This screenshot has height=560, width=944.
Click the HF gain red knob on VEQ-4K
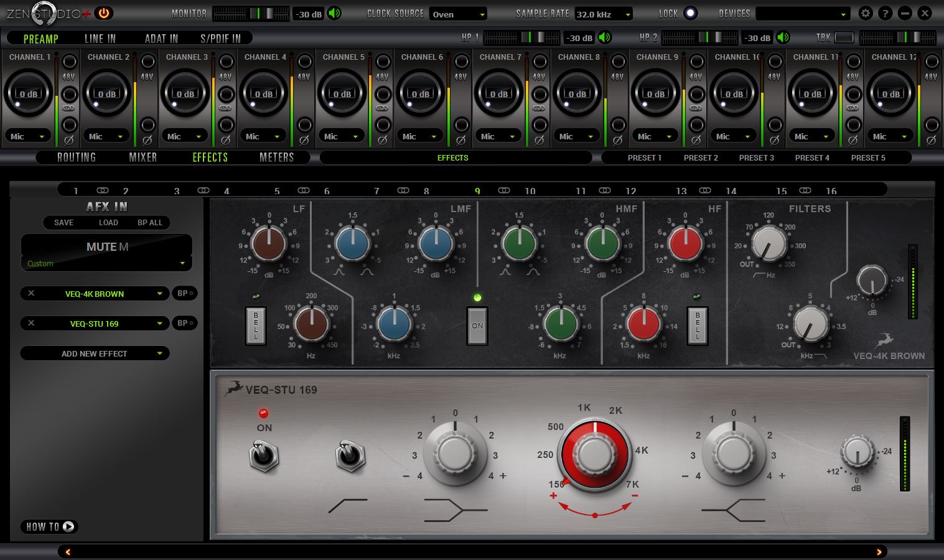685,243
